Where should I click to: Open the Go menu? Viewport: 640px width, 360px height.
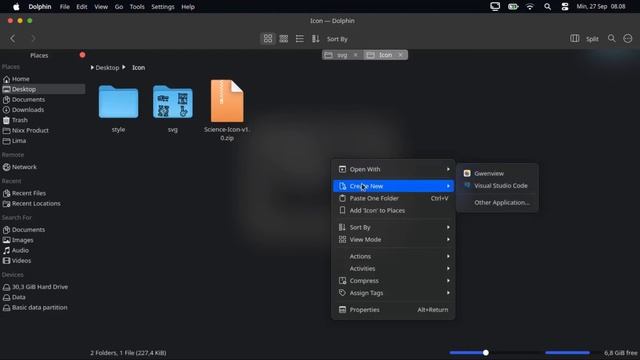point(119,7)
